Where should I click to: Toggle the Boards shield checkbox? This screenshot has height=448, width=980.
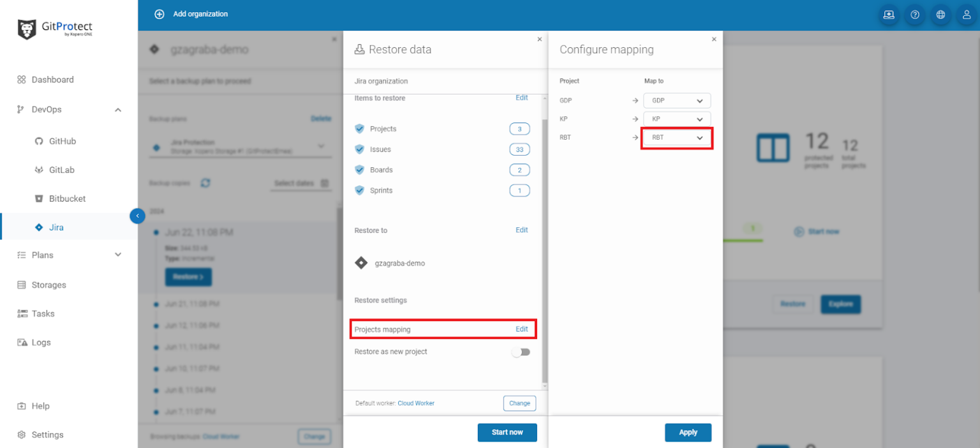click(x=359, y=170)
